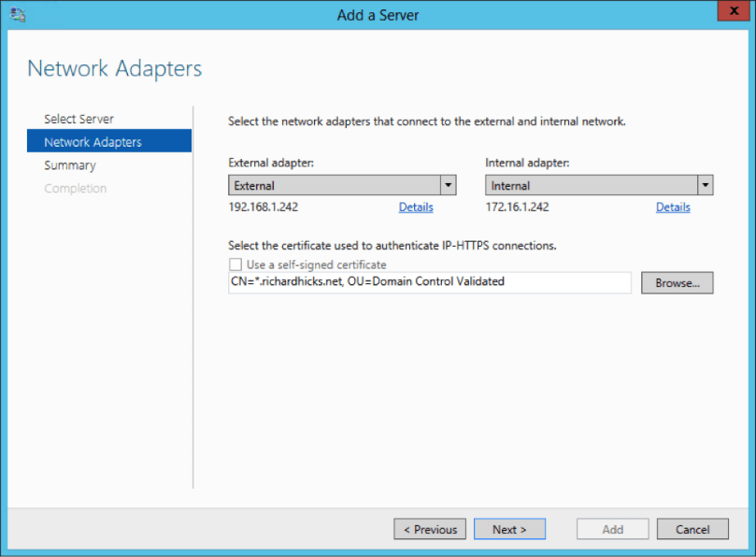
Task: Open Details link for 192.168.1.242 adapter
Action: [416, 207]
